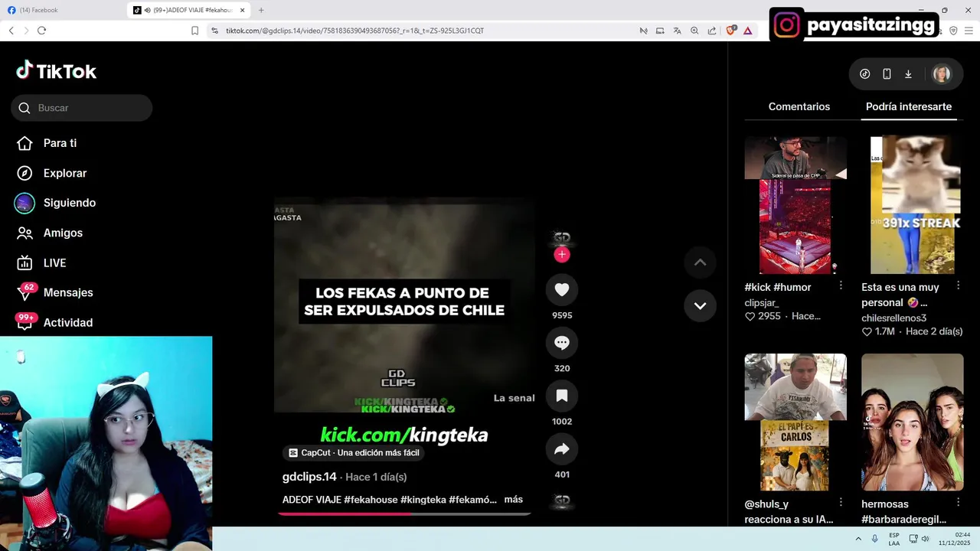Open the 'hermosas' three women video thumbnail

tap(913, 422)
